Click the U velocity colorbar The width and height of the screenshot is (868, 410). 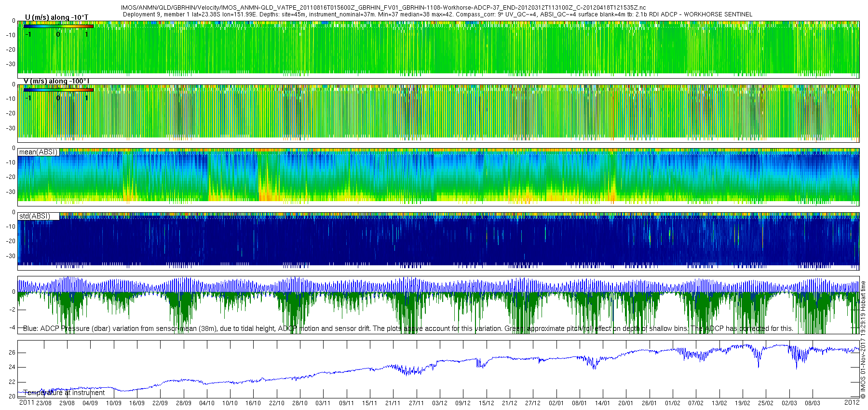58,26
